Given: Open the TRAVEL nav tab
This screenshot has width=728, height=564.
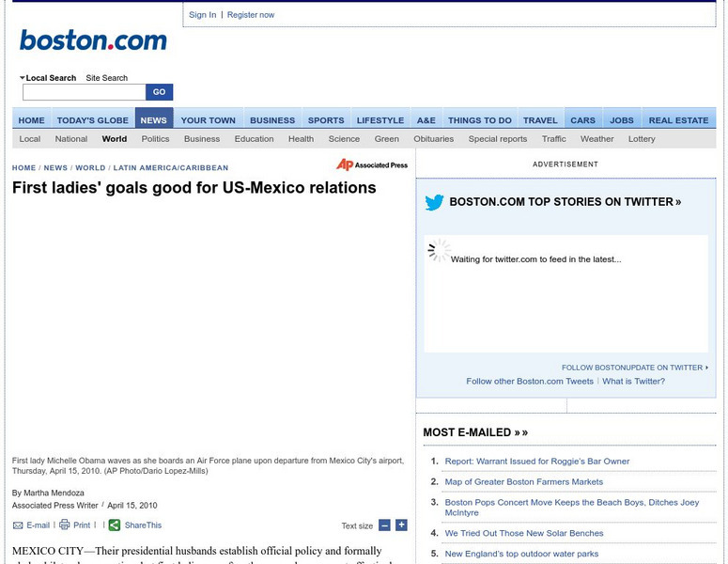Looking at the screenshot, I should coord(540,120).
